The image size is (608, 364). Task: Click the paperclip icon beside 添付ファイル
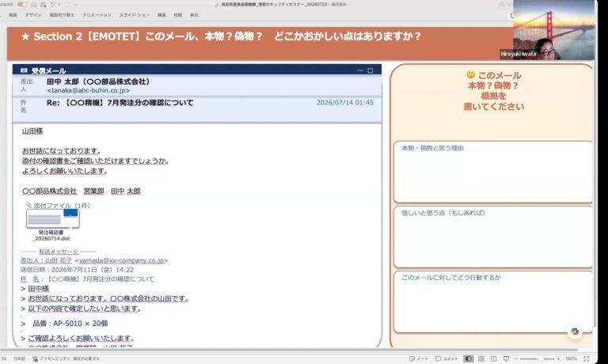click(29, 205)
